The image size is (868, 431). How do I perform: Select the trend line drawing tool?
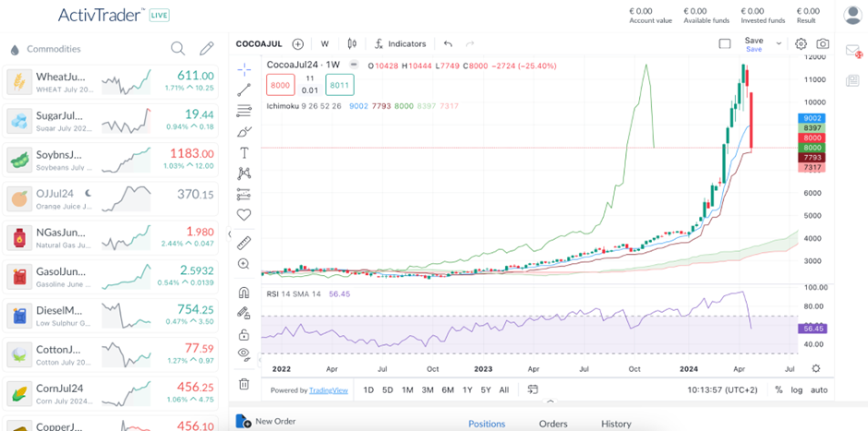click(244, 90)
